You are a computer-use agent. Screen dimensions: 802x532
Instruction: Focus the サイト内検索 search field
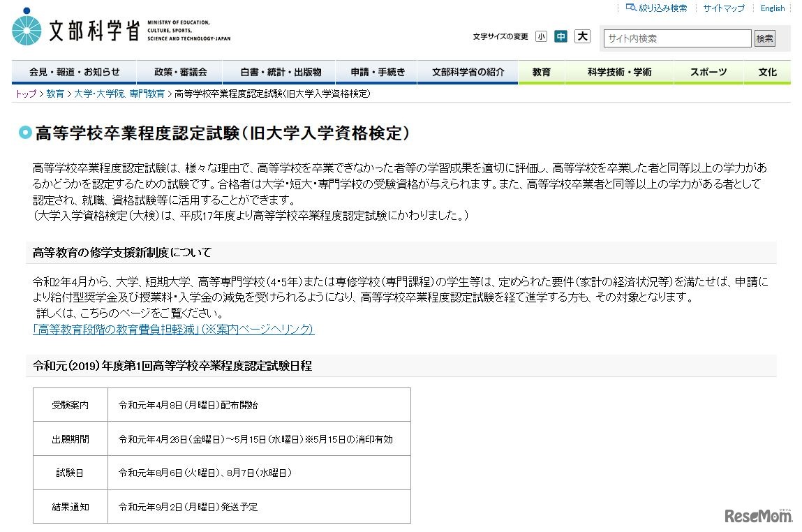(x=677, y=38)
